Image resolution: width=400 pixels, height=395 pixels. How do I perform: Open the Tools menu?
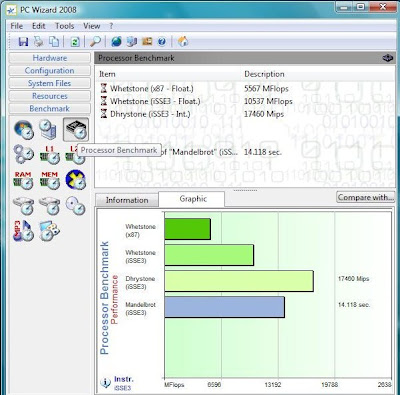(64, 26)
